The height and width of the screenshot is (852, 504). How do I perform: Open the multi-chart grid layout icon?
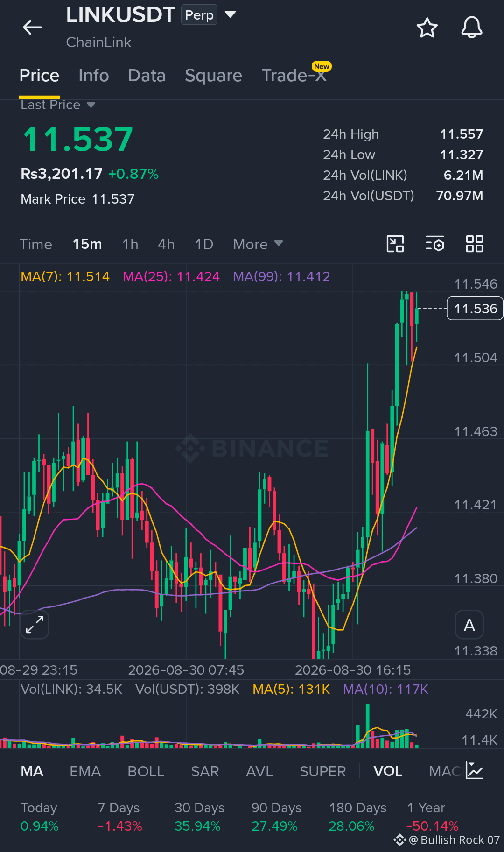(475, 244)
